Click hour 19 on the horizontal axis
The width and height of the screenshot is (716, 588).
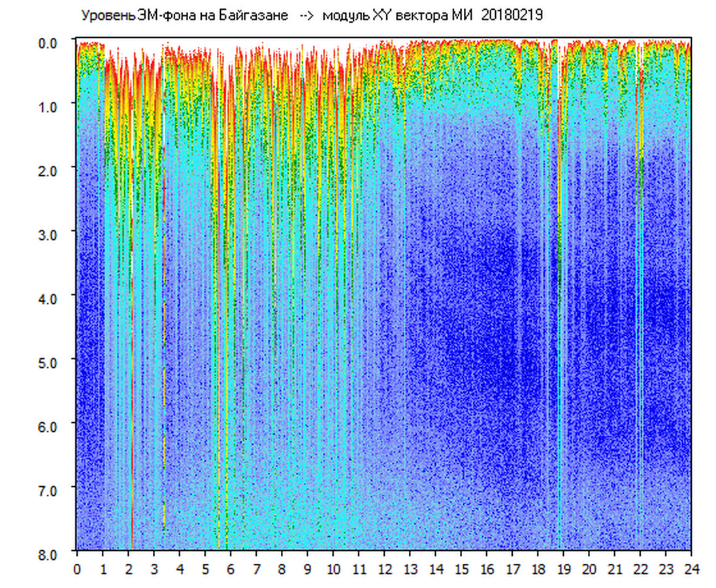point(564,569)
